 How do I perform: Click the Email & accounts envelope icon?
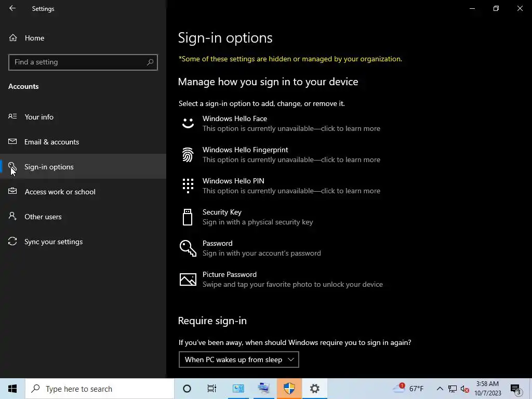pos(12,141)
